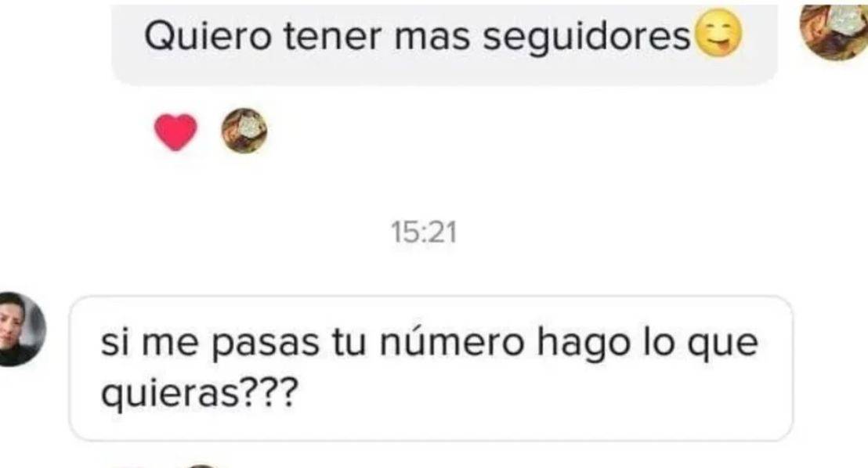Screen dimensions: 868x468
Task: Click the words 'lo que' in reply
Action: pos(700,344)
